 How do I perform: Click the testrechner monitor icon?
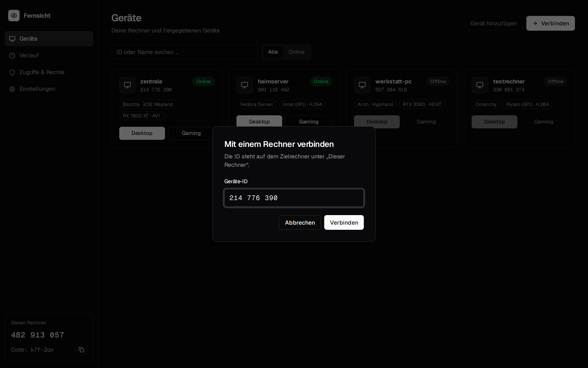[x=480, y=85]
